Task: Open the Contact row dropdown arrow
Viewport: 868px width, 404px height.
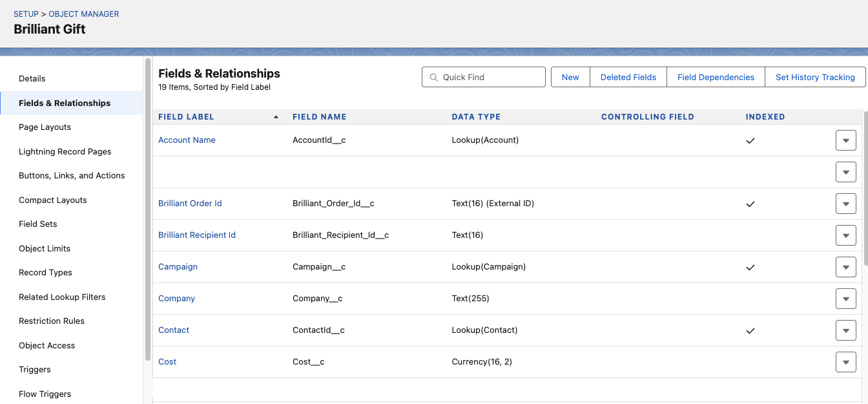Action: [x=845, y=330]
